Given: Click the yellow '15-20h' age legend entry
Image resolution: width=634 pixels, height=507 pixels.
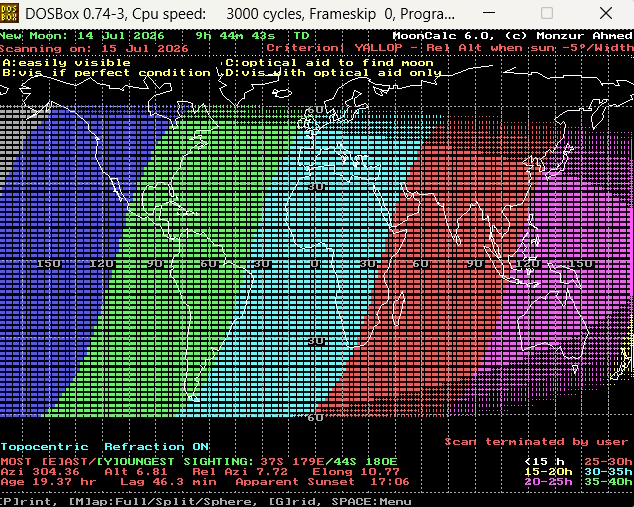Looking at the screenshot, I should tap(548, 472).
